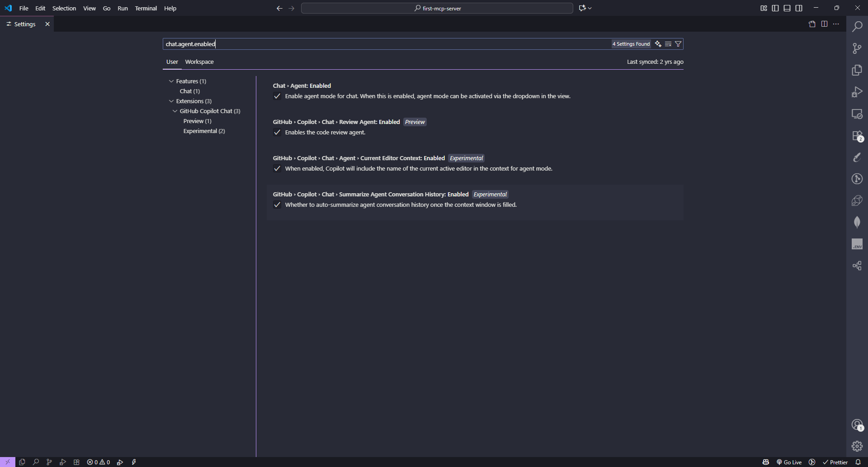The image size is (868, 467).
Task: Click the Preview tag on Review Agent
Action: coord(415,122)
